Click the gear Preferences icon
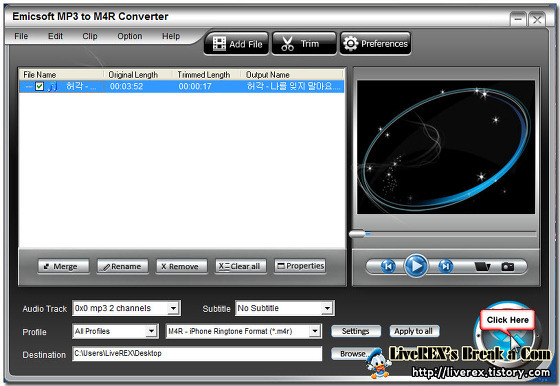Image resolution: width=560 pixels, height=386 pixels. [x=351, y=44]
